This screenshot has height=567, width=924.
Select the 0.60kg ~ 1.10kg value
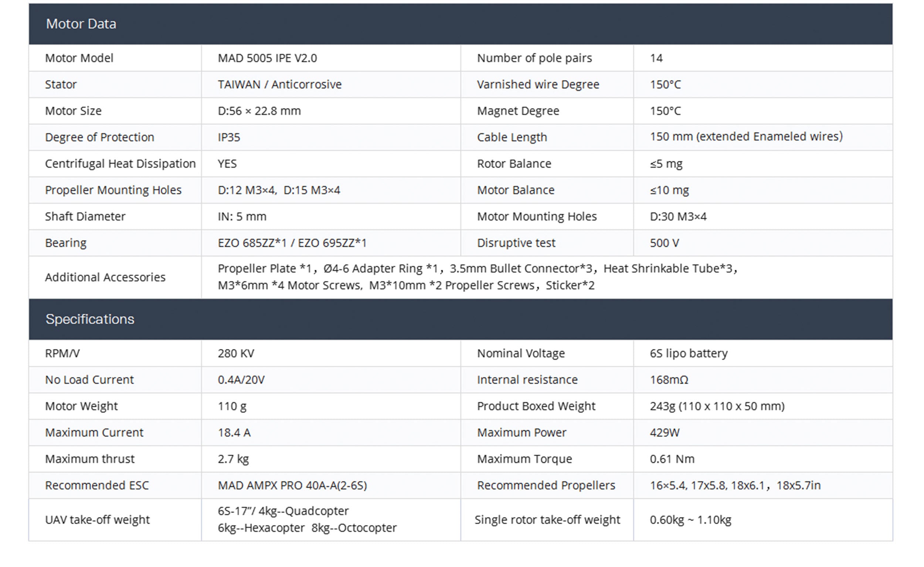690,520
